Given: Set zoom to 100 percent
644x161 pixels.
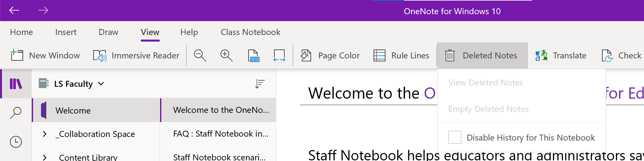Looking at the screenshot, I should [x=254, y=55].
